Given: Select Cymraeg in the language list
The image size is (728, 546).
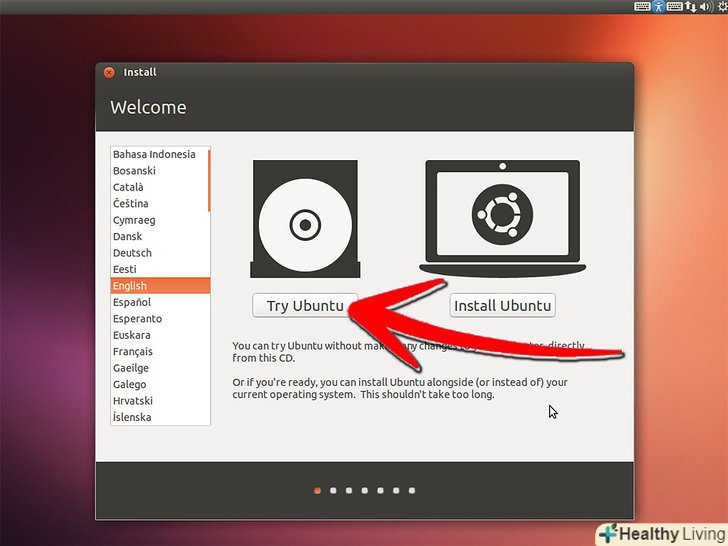Looking at the screenshot, I should point(160,220).
